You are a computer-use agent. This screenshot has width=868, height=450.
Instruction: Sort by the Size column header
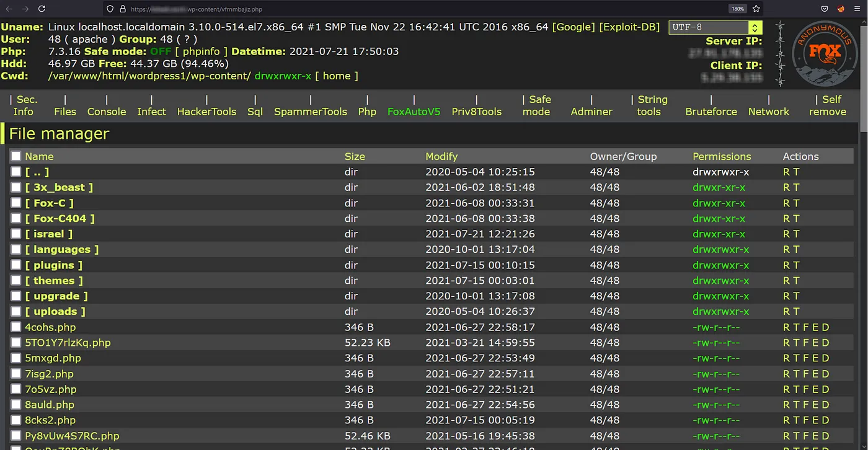355,156
